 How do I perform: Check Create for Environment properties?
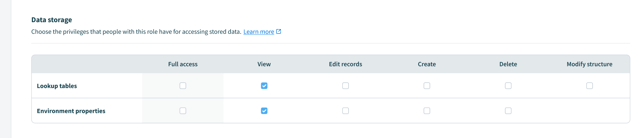click(x=427, y=111)
